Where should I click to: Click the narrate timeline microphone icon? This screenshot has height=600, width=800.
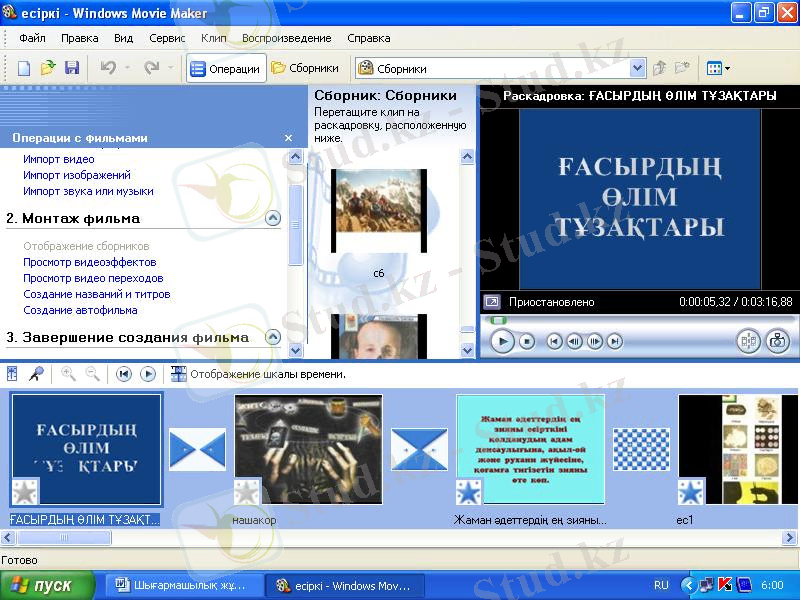tap(36, 374)
